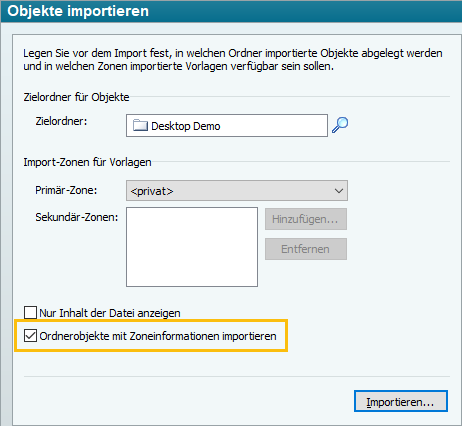Viewport: 462px width, 426px height.
Task: Click the Objekte importieren title bar
Action: (231, 11)
